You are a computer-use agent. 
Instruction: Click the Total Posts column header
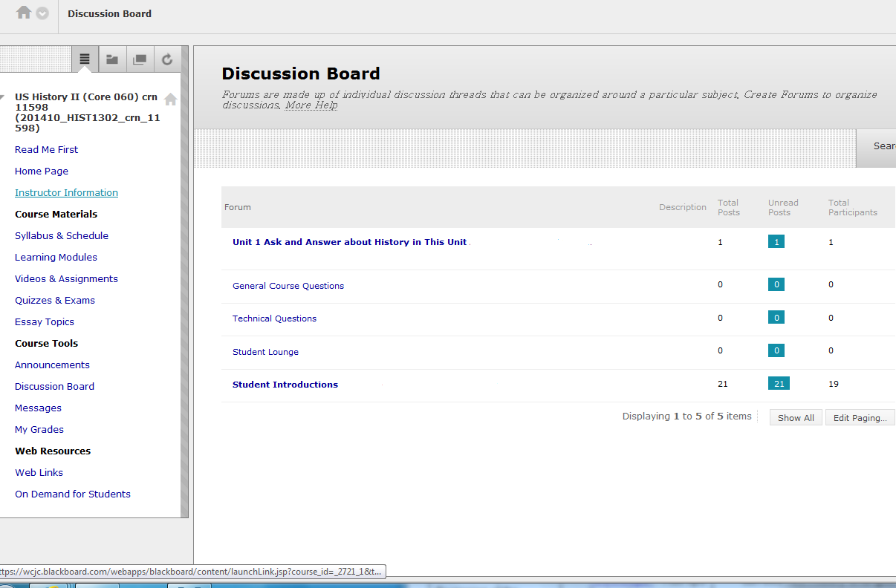729,207
